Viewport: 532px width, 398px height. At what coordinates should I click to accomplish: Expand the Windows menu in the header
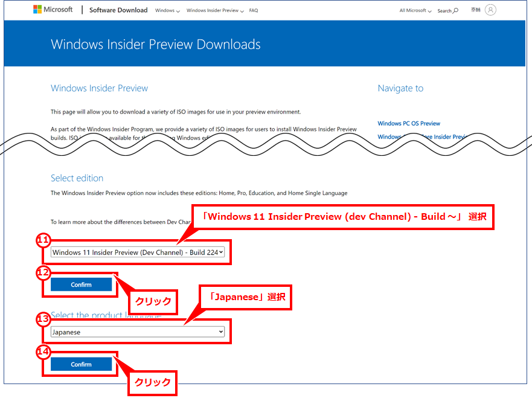(x=167, y=10)
